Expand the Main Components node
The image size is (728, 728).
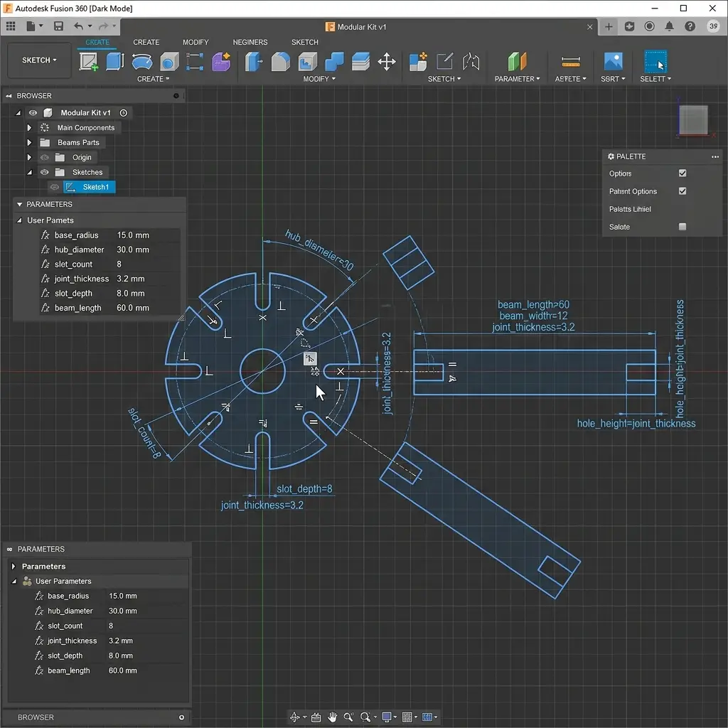[29, 127]
